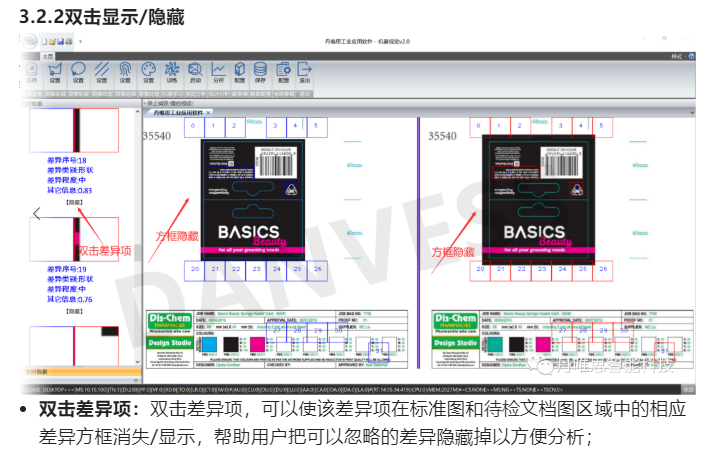The height and width of the screenshot is (460, 706).
Task: Click the 停止捕获 status line above document tab
Action: pyautogui.click(x=168, y=104)
